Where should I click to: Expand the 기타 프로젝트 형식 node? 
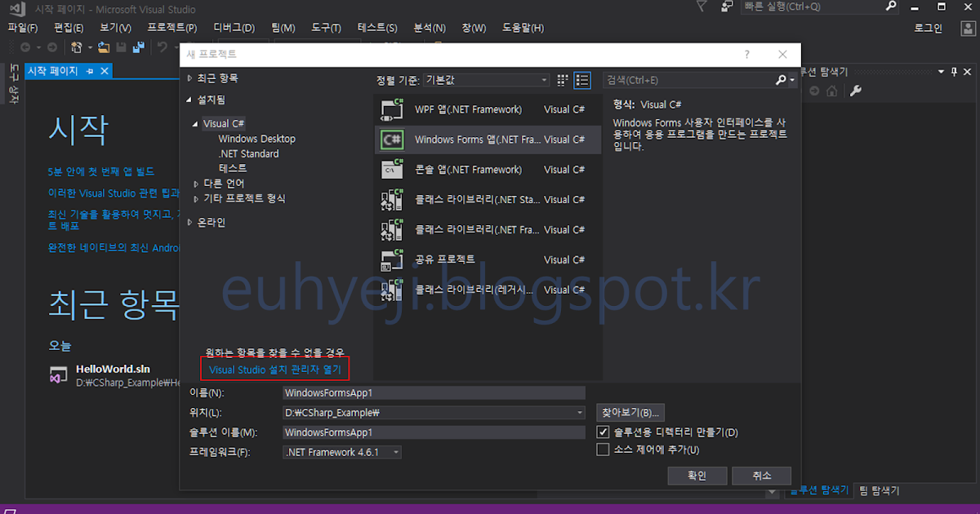coord(196,198)
